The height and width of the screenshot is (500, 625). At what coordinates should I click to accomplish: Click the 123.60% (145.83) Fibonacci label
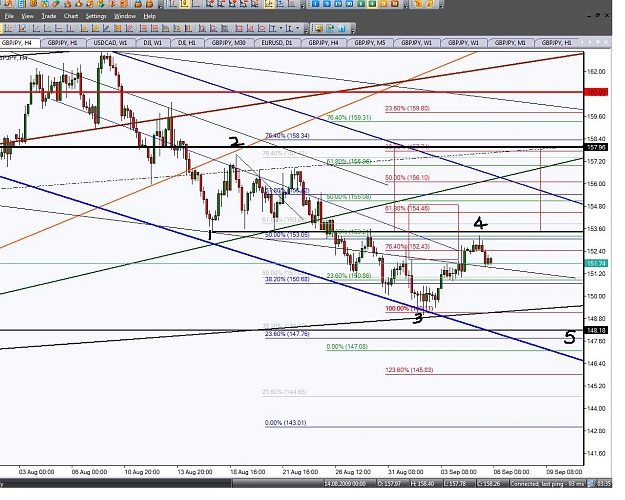pos(409,370)
